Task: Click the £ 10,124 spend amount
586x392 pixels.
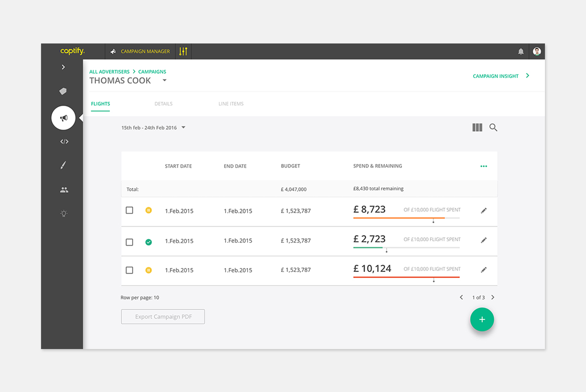Action: [x=372, y=268]
